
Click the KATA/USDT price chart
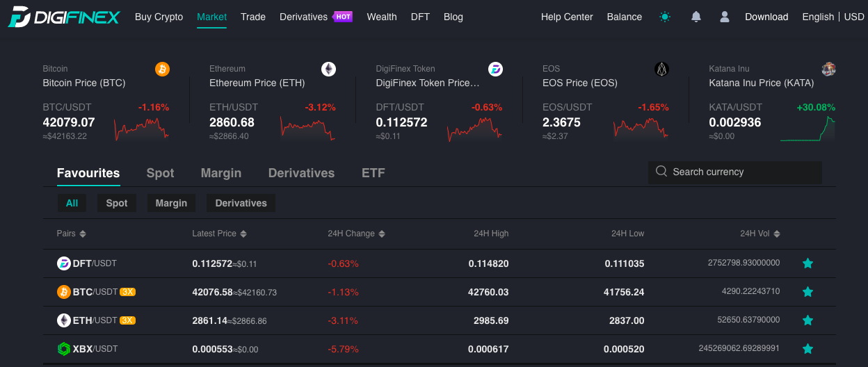(807, 129)
